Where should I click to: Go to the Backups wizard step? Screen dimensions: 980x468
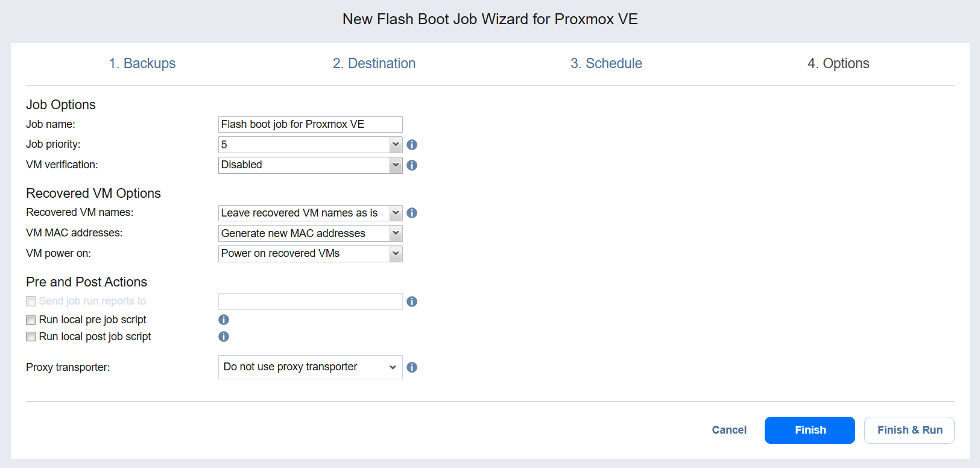coord(142,63)
